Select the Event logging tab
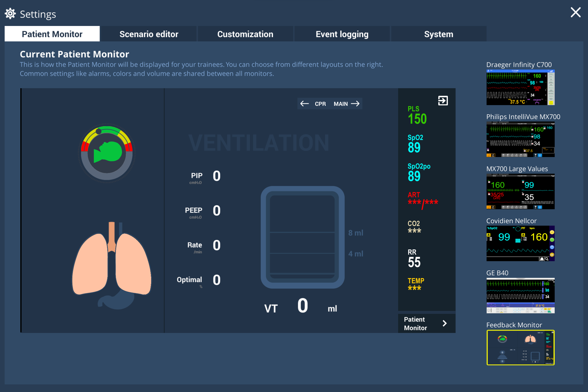 (x=342, y=34)
